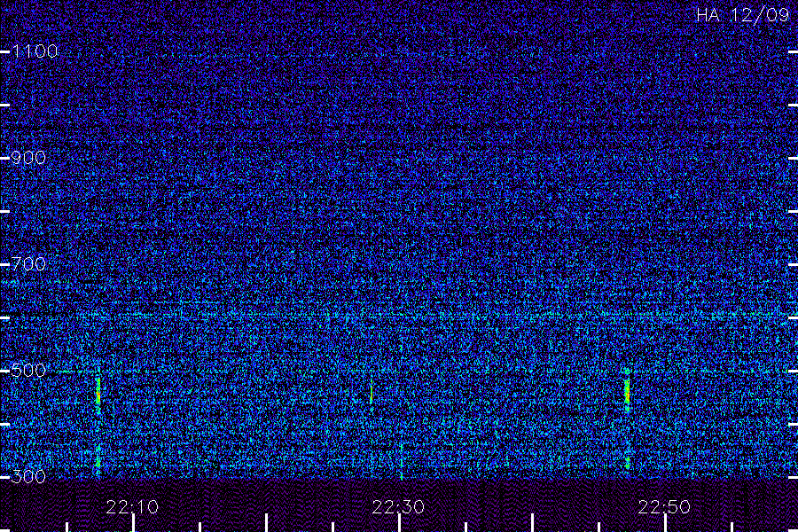
Task: Click the faint signal burst before 22:30
Action: [x=372, y=392]
